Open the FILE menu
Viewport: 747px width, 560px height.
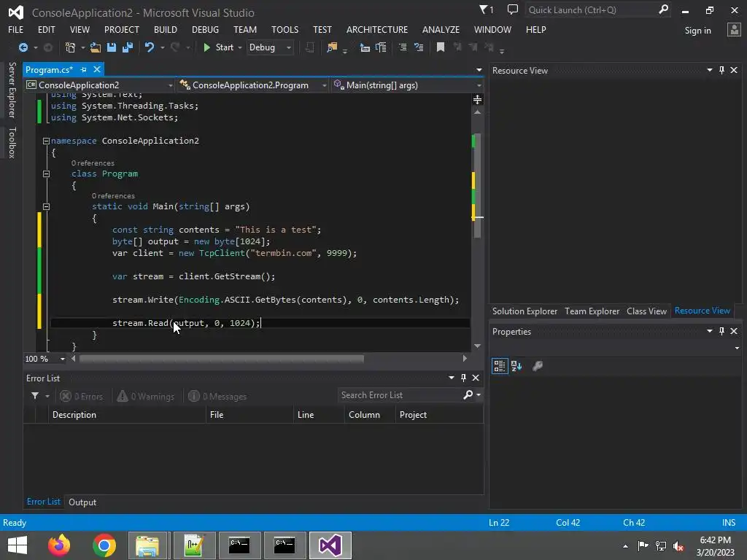16,29
